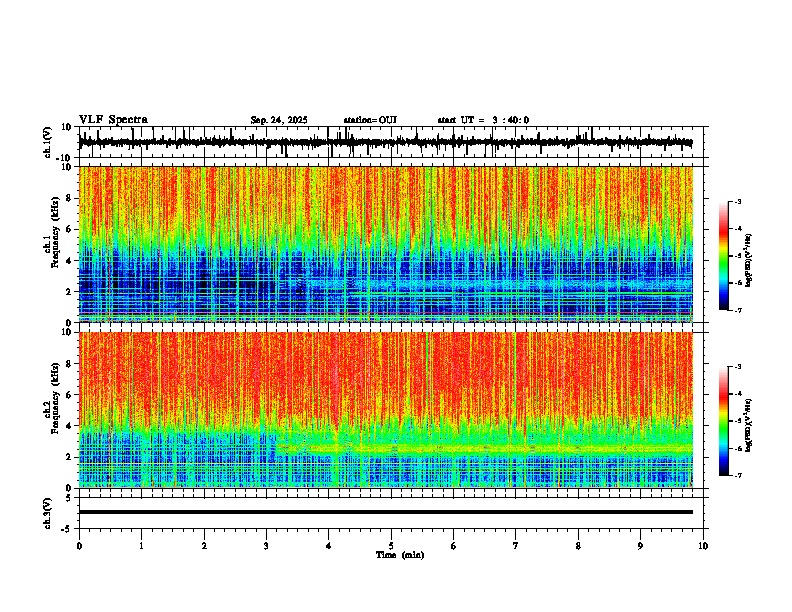792x612 pixels.
Task: Click the "6" kHz tick of ch.2 spectrogram
Action: pyautogui.click(x=70, y=395)
